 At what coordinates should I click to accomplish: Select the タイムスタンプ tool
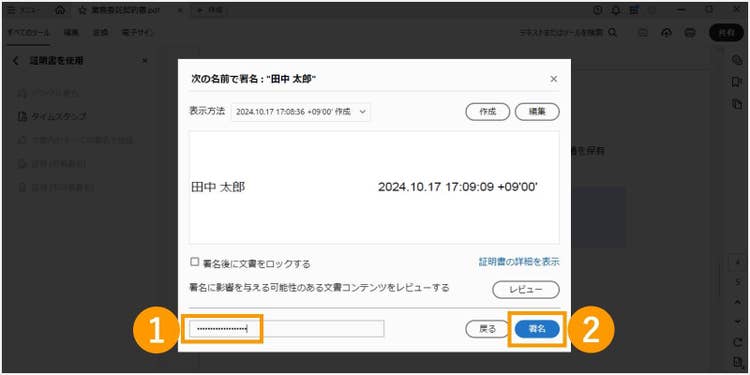click(52, 117)
